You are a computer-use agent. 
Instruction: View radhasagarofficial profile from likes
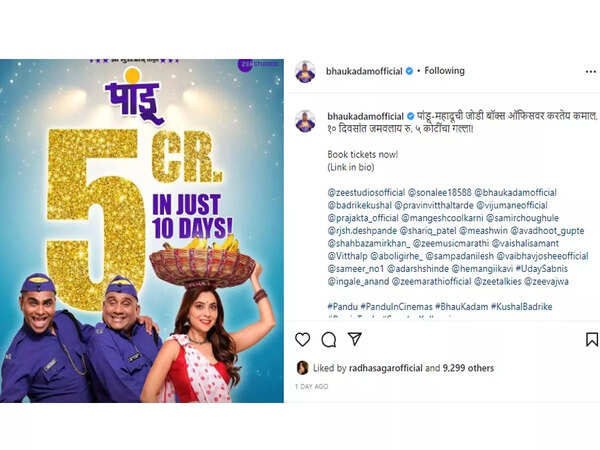(386, 368)
